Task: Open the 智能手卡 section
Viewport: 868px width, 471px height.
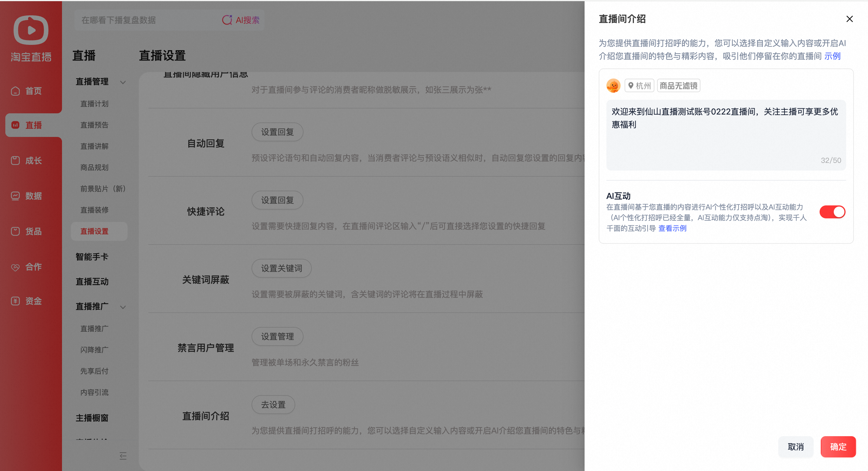Action: pyautogui.click(x=92, y=257)
